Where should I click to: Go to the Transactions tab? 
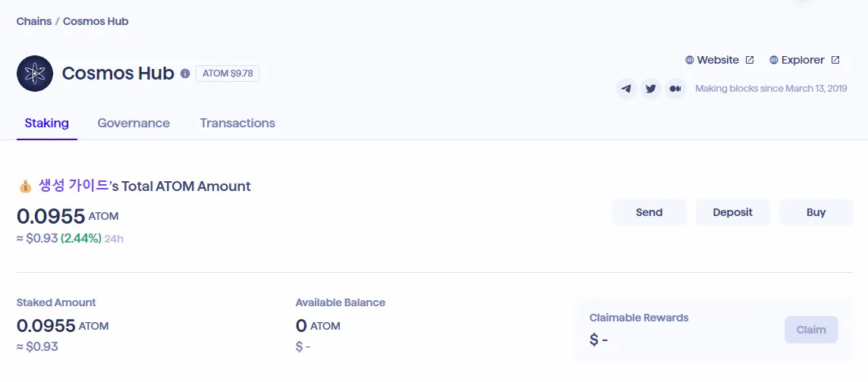237,123
